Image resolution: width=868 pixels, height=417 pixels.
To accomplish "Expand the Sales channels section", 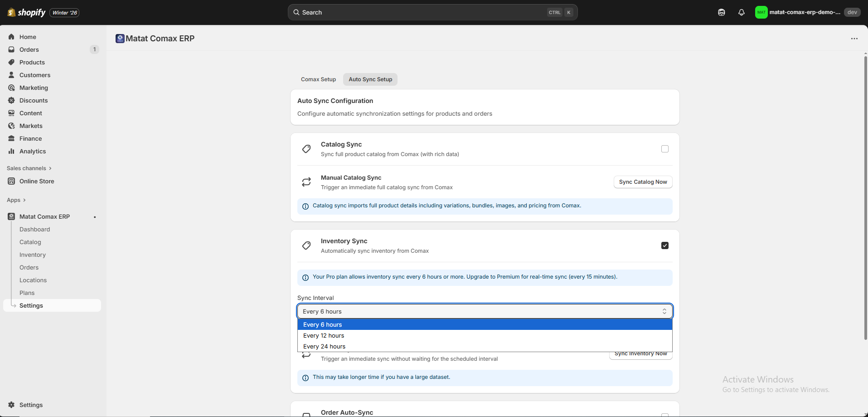I will 29,168.
